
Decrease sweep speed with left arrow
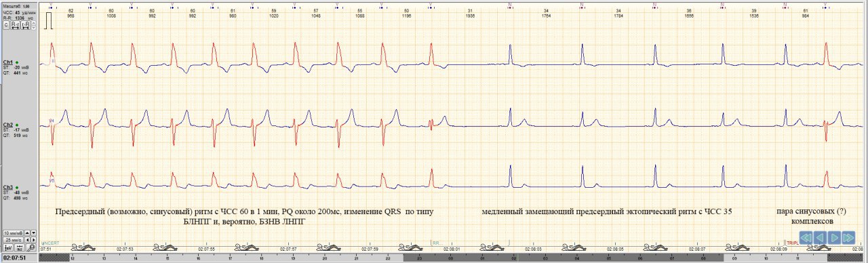27,240
